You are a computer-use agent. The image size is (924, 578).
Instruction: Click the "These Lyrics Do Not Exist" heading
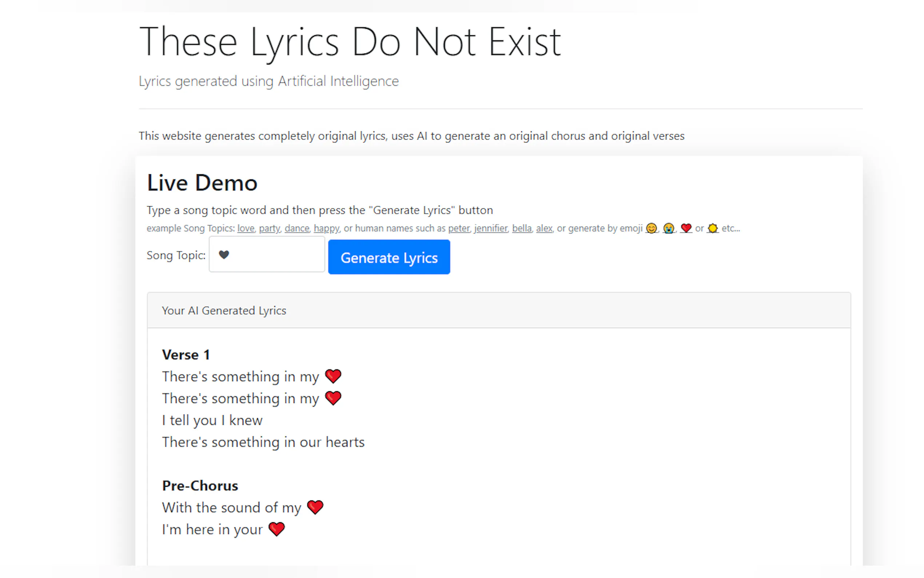[x=350, y=42]
